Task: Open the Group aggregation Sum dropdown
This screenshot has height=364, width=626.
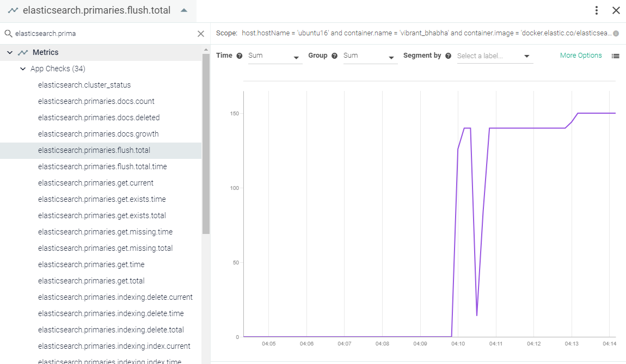Action: coord(370,56)
